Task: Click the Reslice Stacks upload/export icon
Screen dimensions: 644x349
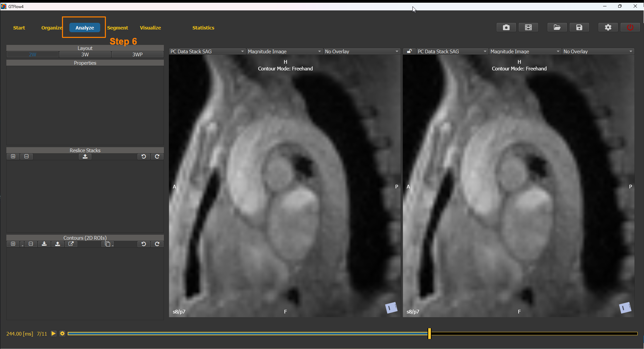Action: click(85, 157)
